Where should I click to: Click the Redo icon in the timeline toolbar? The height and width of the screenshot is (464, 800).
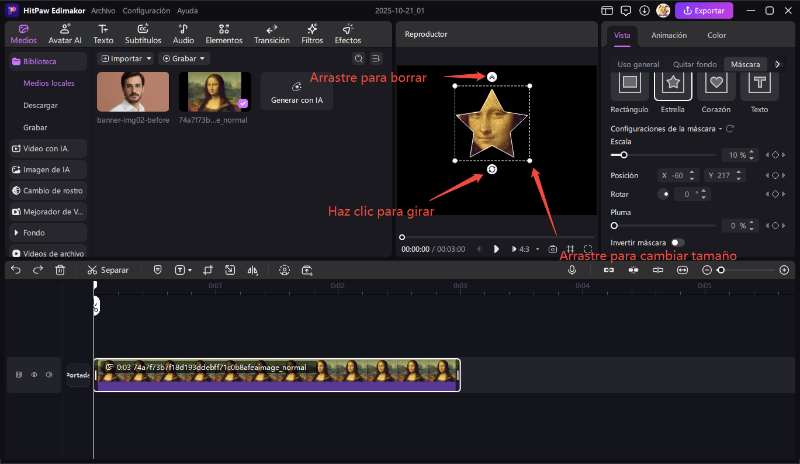tap(38, 270)
